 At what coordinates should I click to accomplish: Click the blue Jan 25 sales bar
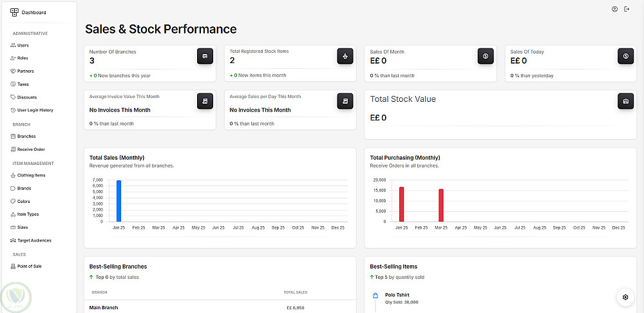click(x=118, y=201)
